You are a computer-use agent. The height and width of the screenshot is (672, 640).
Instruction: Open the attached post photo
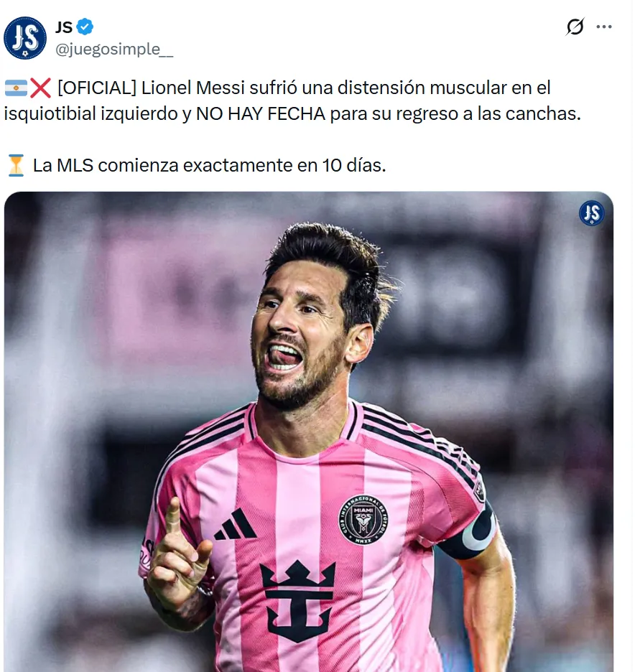click(x=309, y=431)
